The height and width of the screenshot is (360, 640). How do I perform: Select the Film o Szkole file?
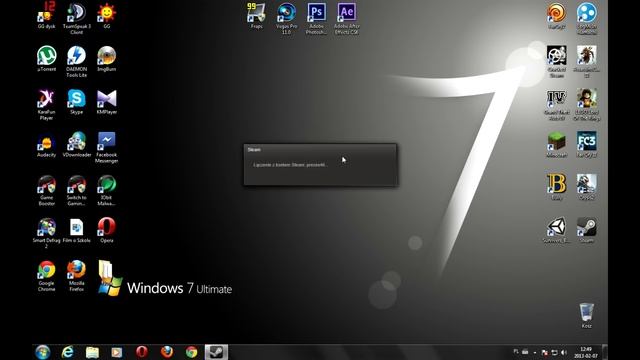click(x=77, y=230)
